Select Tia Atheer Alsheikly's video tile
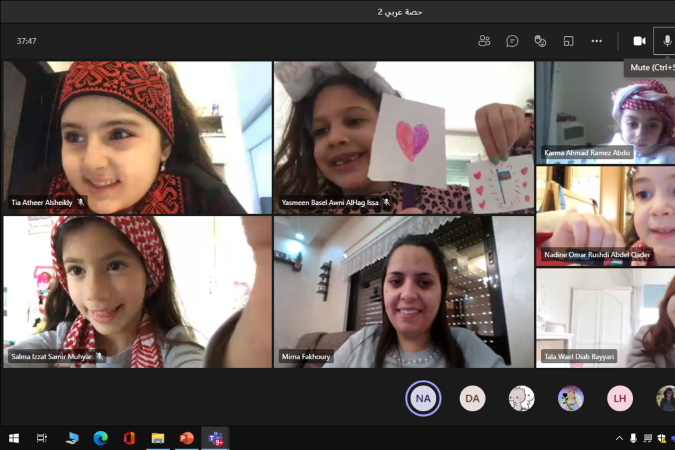This screenshot has width=675, height=450. tap(137, 137)
